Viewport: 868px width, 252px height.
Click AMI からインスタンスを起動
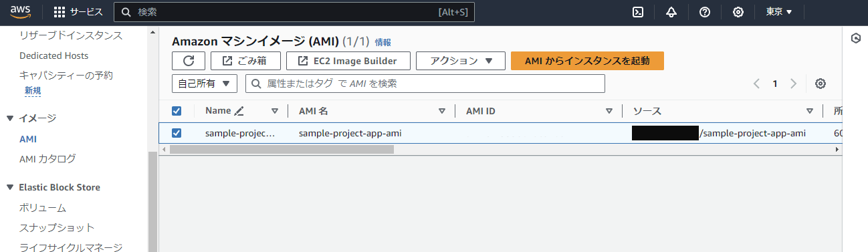point(587,61)
